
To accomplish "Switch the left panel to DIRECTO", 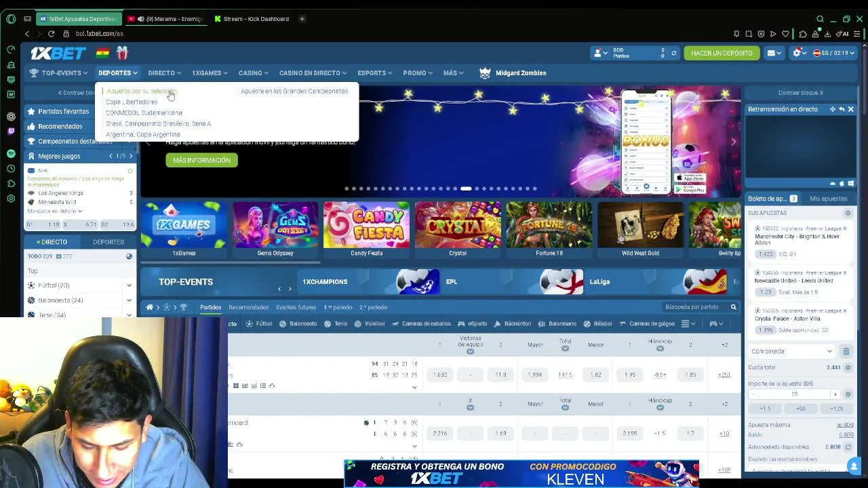I will tap(52, 242).
